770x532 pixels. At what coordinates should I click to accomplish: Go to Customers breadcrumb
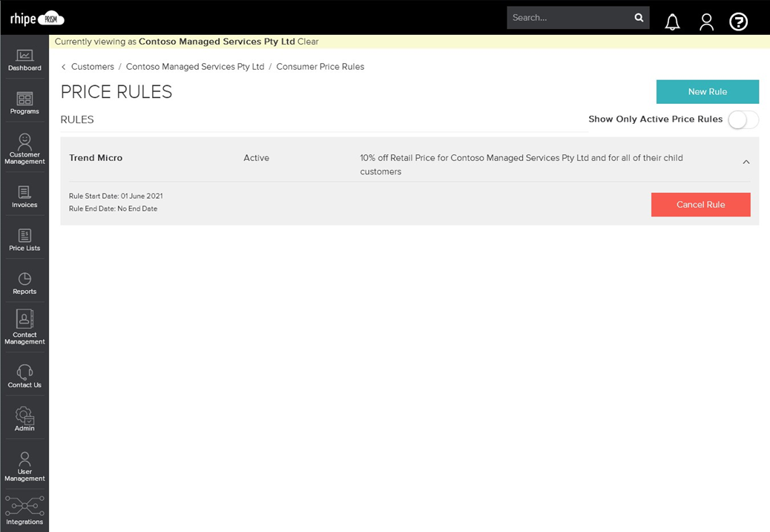click(x=92, y=67)
